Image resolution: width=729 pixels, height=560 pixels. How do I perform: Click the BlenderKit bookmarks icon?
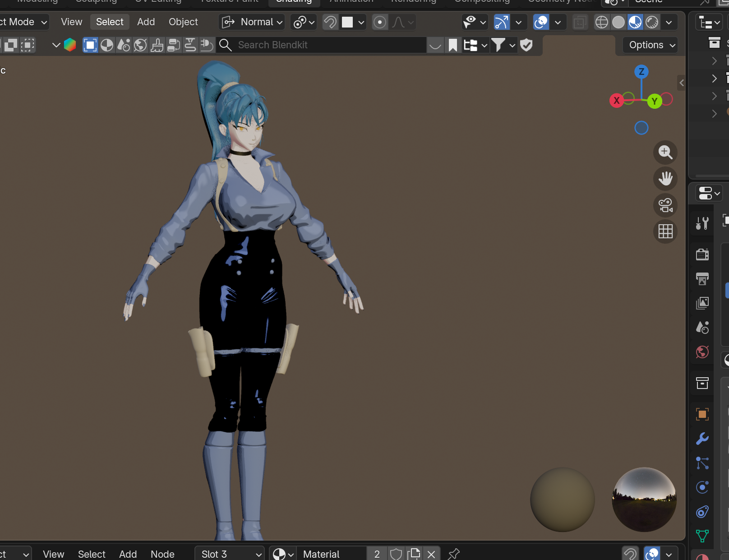(453, 45)
